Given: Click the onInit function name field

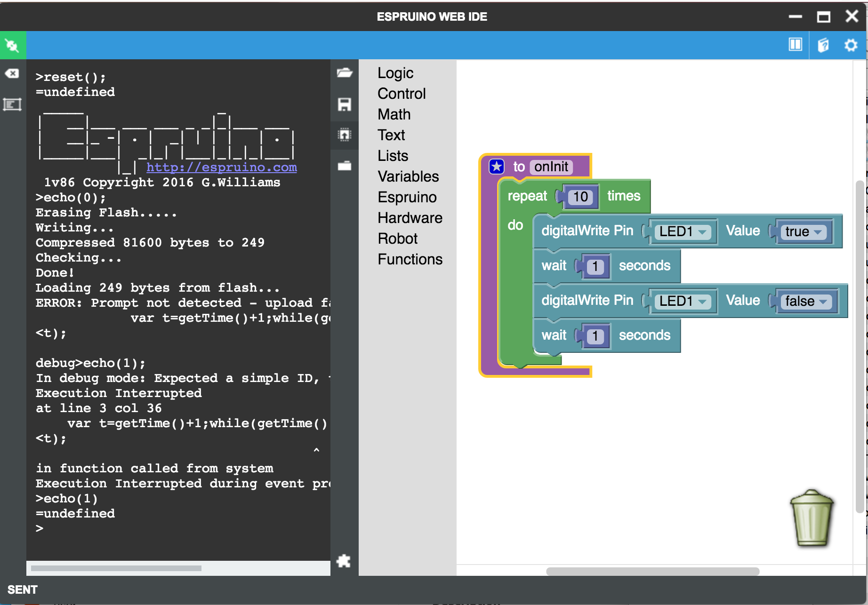Looking at the screenshot, I should 551,167.
